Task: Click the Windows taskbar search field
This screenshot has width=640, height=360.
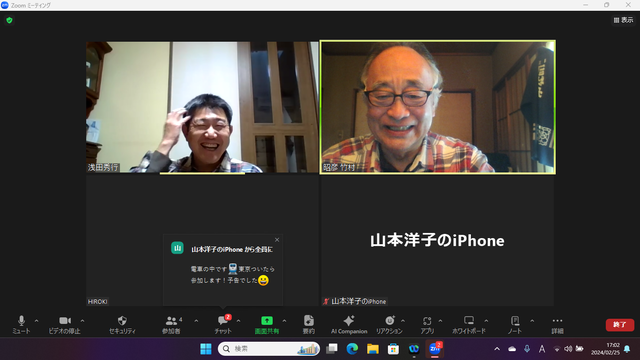Action: 269,349
